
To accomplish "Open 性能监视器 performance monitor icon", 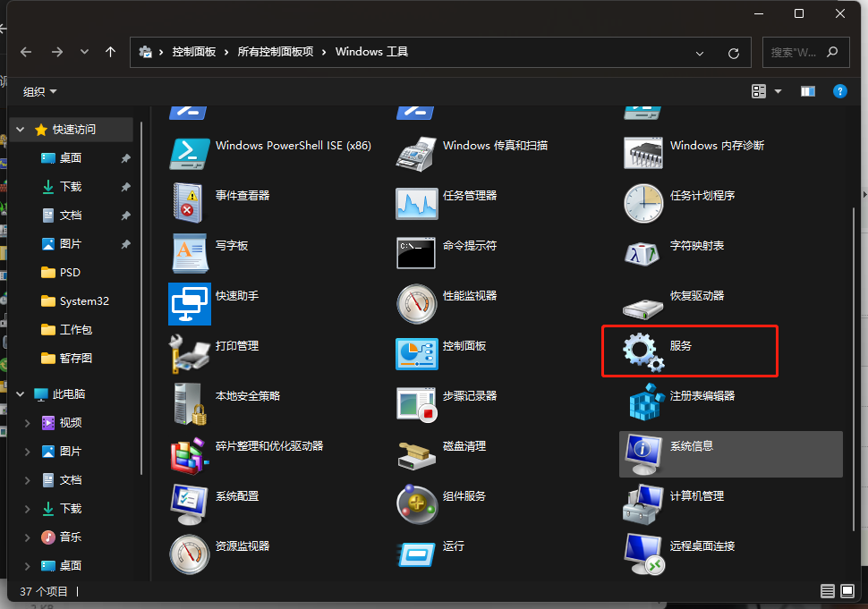I will pyautogui.click(x=417, y=302).
